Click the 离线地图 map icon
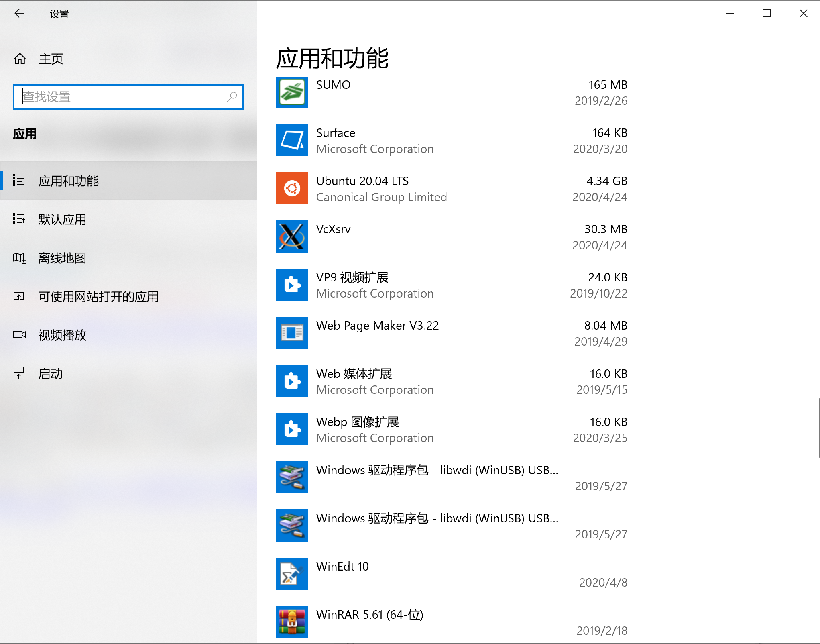The image size is (820, 644). pos(19,258)
